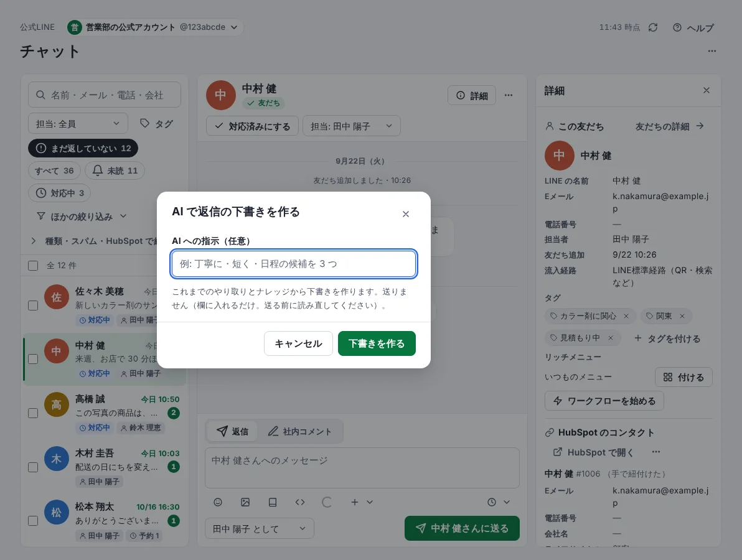Open 友だちの詳細 link
This screenshot has height=560, width=742.
(x=670, y=126)
